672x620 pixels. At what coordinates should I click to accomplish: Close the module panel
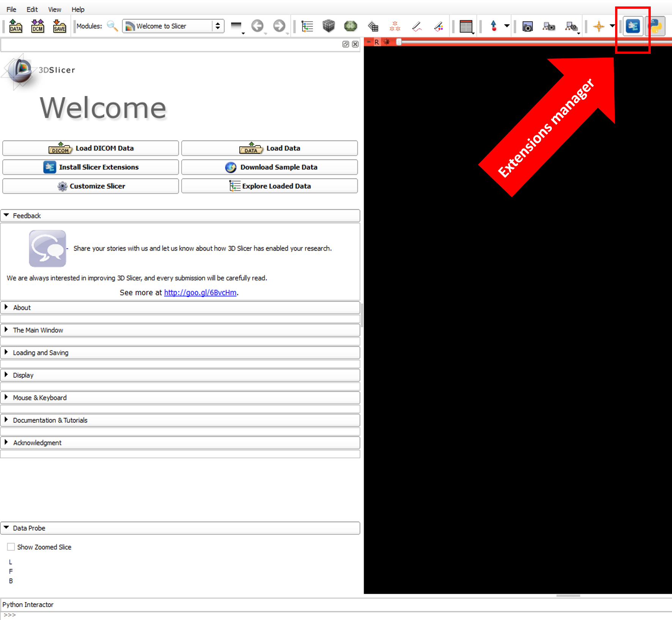click(355, 44)
